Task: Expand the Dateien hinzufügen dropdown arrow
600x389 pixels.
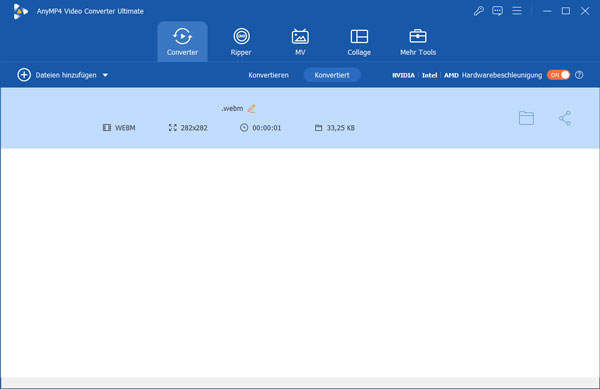Action: point(105,75)
